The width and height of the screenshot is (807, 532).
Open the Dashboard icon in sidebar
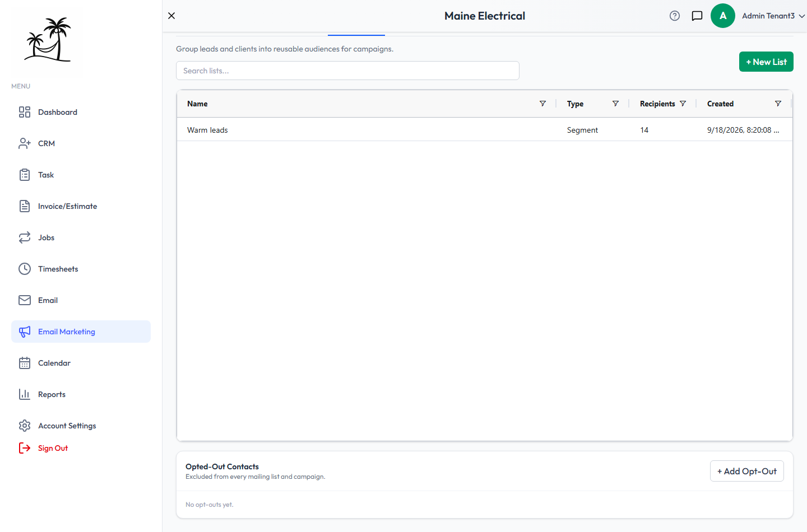(25, 112)
